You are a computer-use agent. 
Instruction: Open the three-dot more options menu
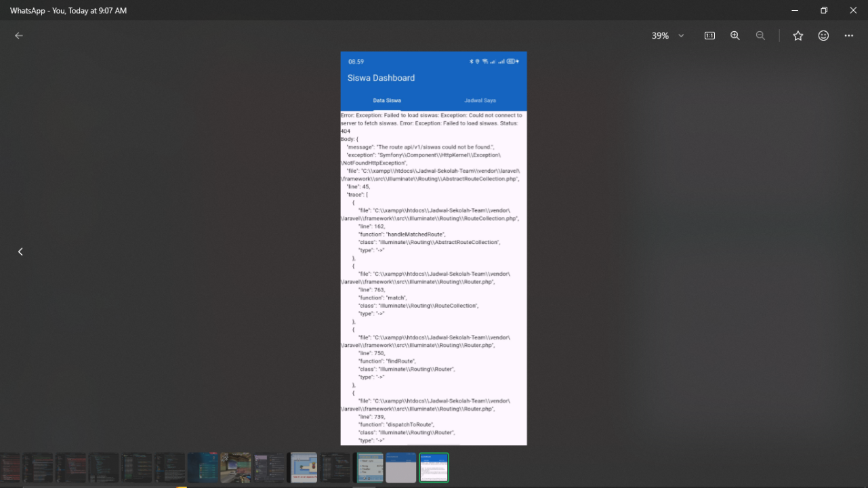click(849, 36)
